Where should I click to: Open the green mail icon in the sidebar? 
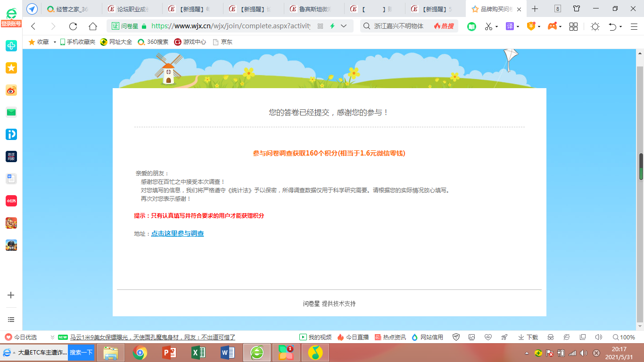click(11, 112)
